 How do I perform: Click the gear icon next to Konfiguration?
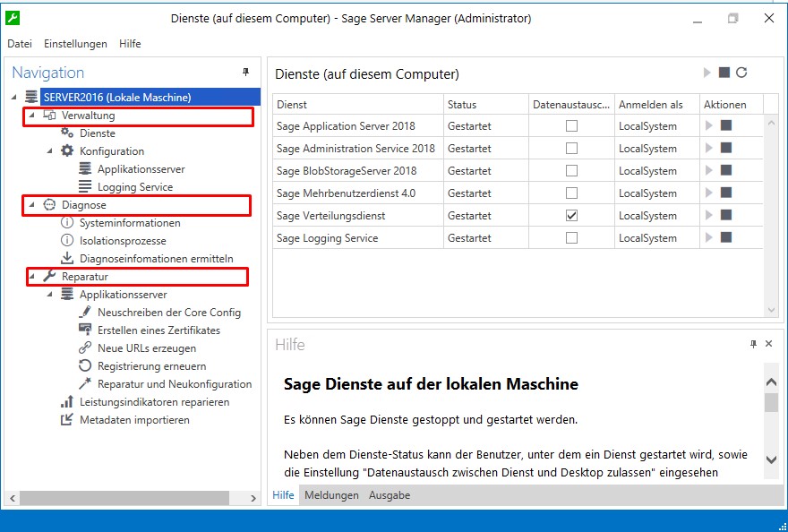67,151
